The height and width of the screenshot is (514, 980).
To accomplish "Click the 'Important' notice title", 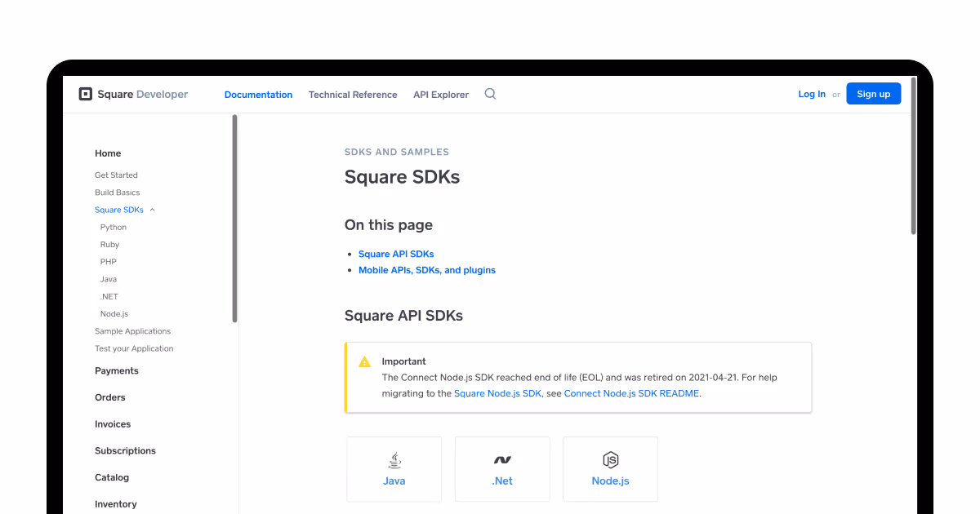I will (x=404, y=361).
